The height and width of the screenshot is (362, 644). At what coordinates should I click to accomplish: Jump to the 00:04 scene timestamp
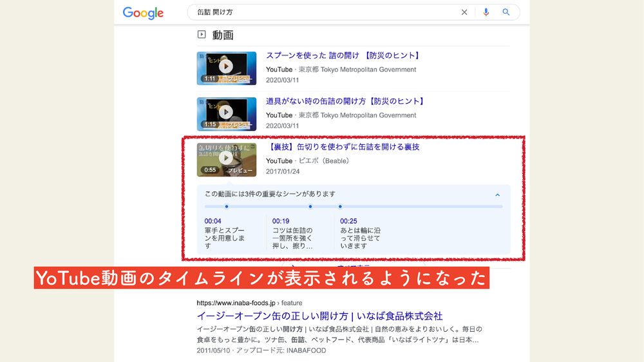213,221
